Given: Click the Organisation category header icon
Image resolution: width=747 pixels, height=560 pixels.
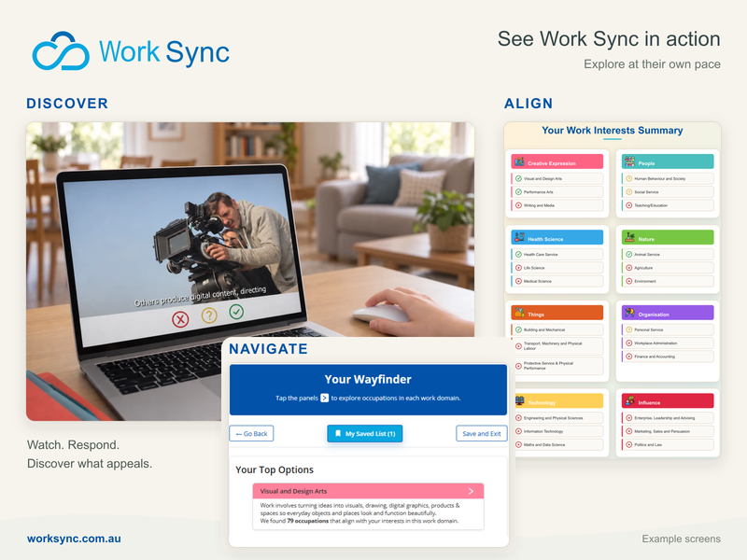Looking at the screenshot, I should (629, 313).
